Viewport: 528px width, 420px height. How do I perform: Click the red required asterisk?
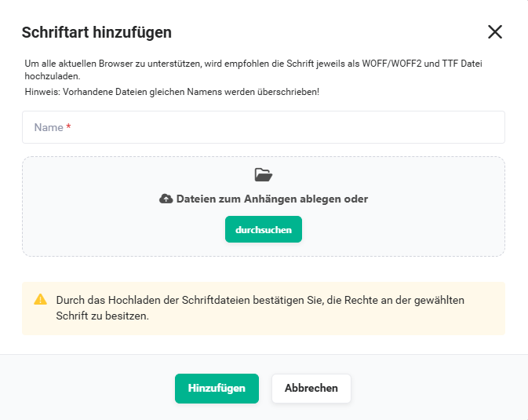(68, 126)
